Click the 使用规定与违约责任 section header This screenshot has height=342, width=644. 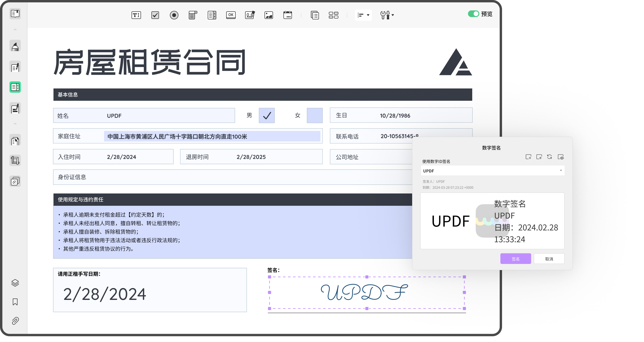(x=233, y=200)
